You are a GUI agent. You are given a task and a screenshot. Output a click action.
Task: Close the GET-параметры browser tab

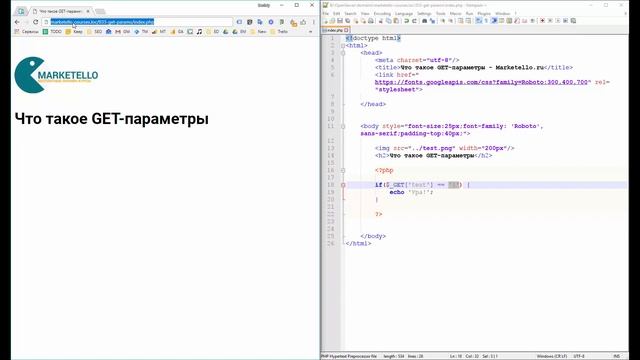(87, 11)
